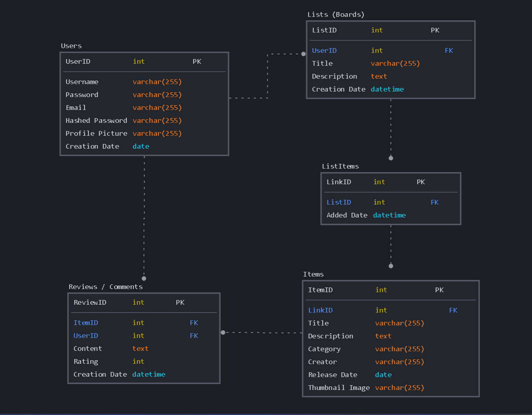The width and height of the screenshot is (532, 415).
Task: Click the ItemID foreign key in Reviews
Action: point(86,323)
